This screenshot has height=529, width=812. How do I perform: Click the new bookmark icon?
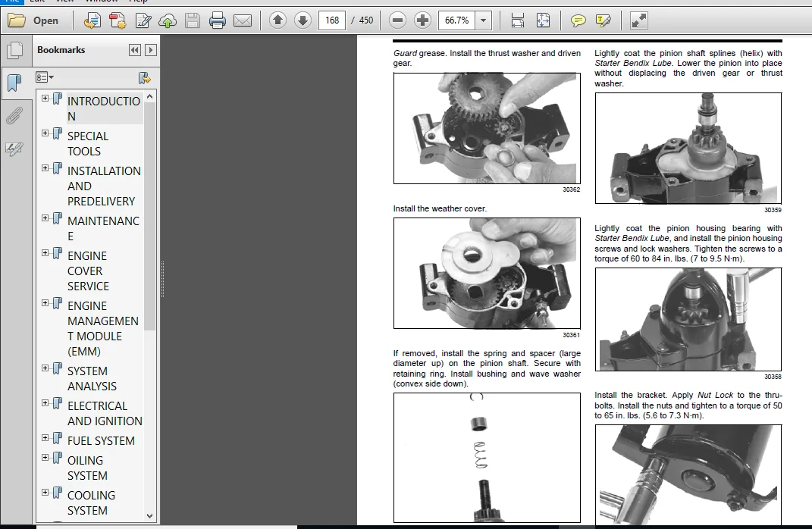[145, 77]
